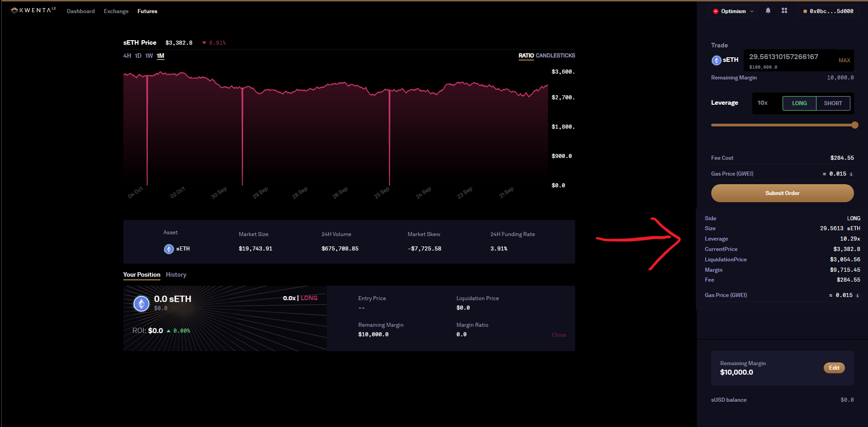
Task: Click the Margin value $9,715.45
Action: 845,270
